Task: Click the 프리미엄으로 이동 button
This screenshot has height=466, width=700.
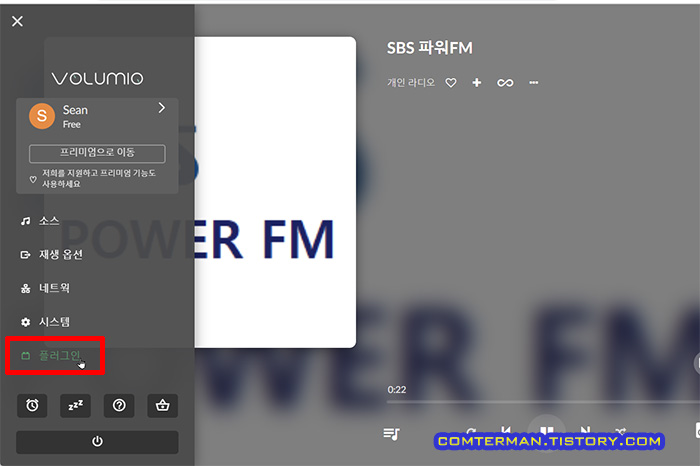Action: tap(97, 153)
